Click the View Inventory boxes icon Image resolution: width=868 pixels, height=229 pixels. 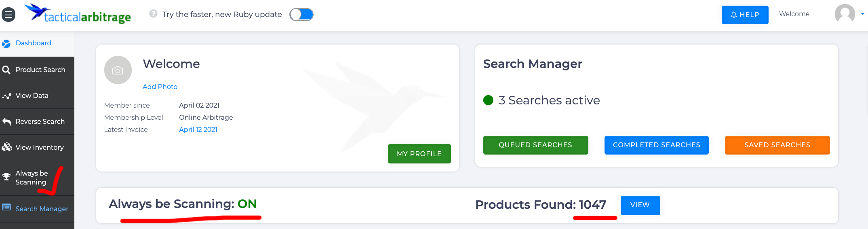(7, 147)
